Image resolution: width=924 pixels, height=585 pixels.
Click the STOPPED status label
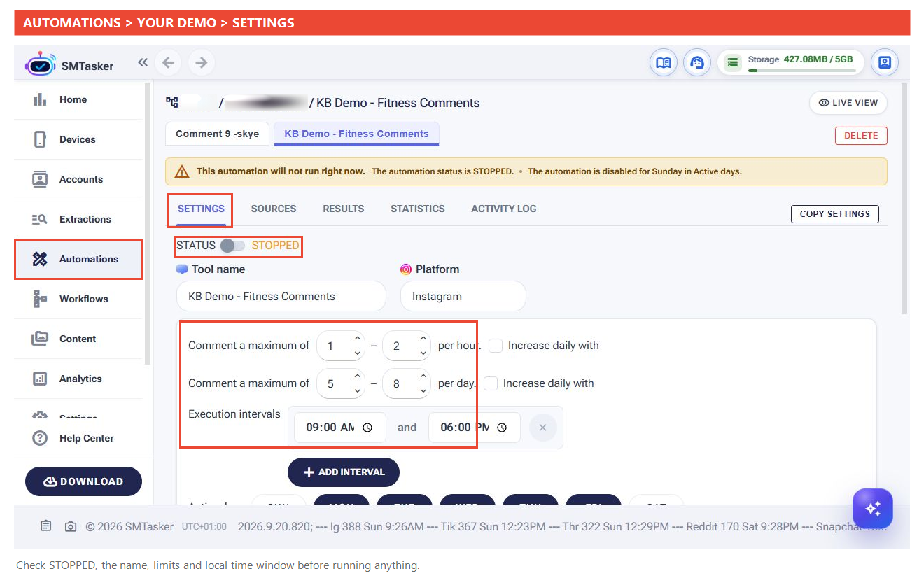[275, 246]
